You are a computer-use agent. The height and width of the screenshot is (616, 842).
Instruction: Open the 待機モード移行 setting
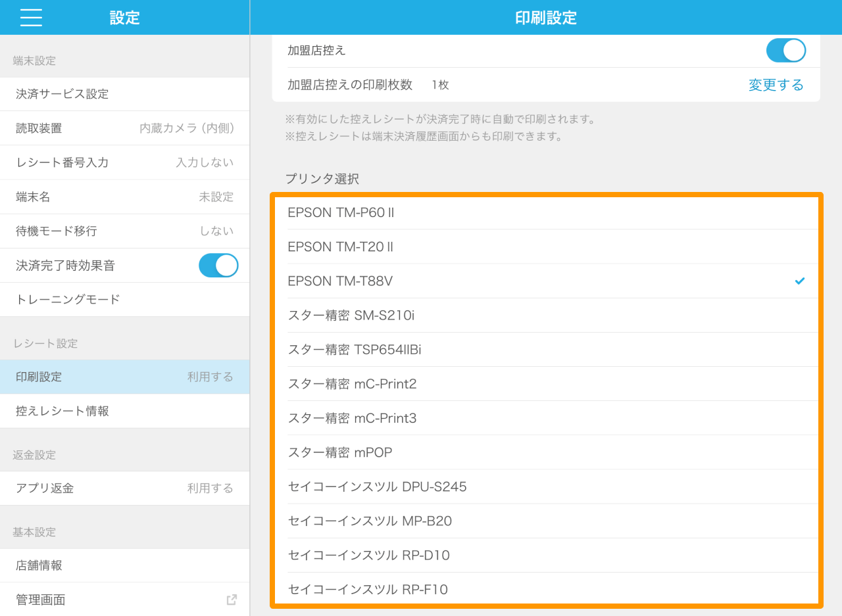click(125, 231)
